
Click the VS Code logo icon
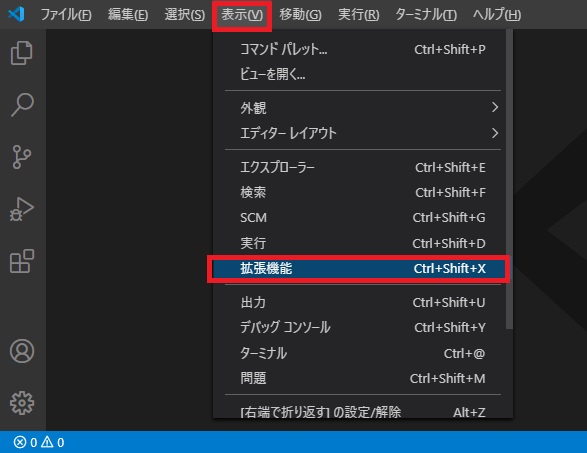(16, 14)
